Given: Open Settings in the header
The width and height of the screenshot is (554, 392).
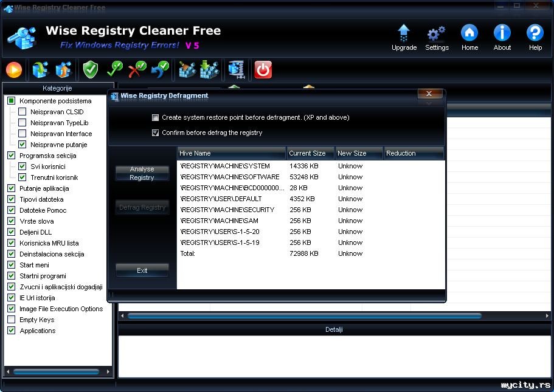Looking at the screenshot, I should [x=437, y=38].
